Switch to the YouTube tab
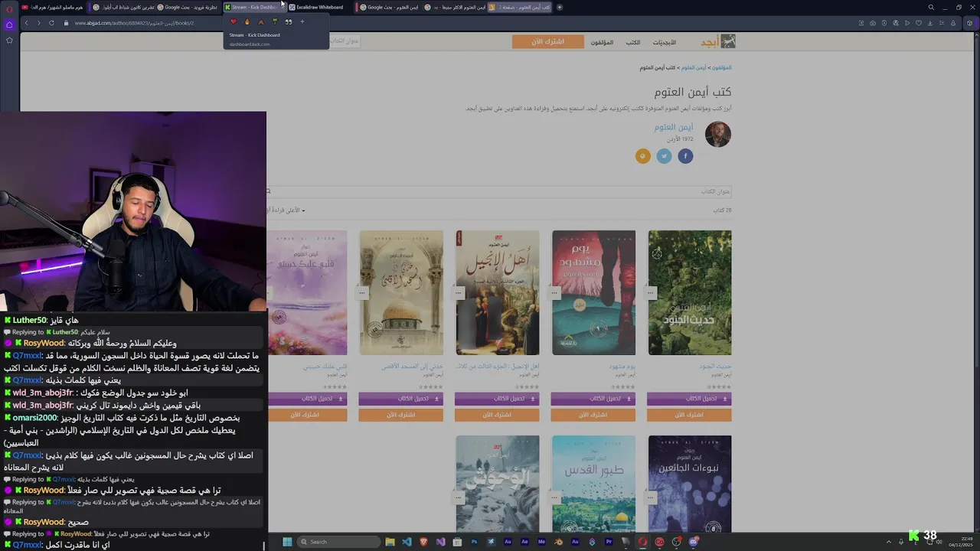 52,7
